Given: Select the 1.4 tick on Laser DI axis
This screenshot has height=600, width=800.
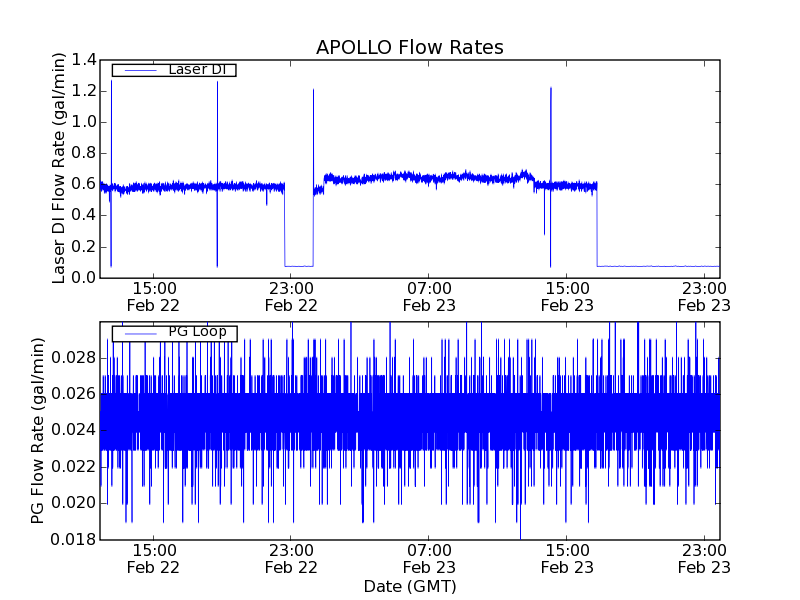Looking at the screenshot, I should click(x=84, y=60).
